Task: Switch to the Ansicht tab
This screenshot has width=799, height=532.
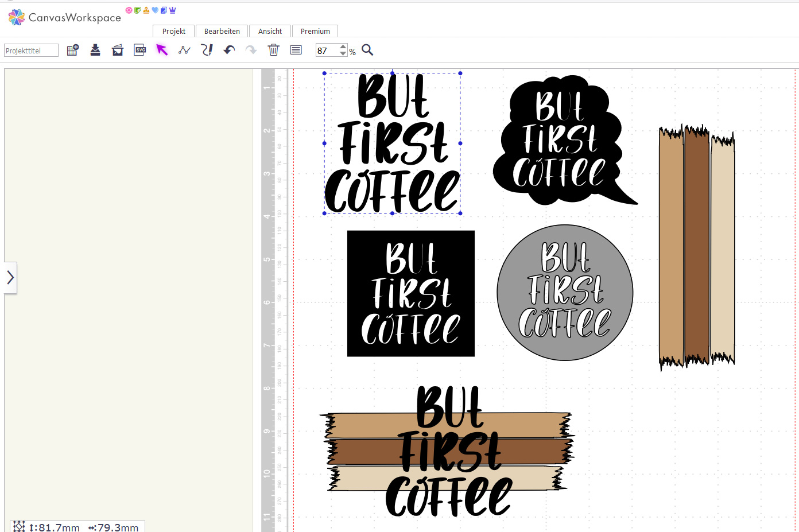Action: point(270,32)
